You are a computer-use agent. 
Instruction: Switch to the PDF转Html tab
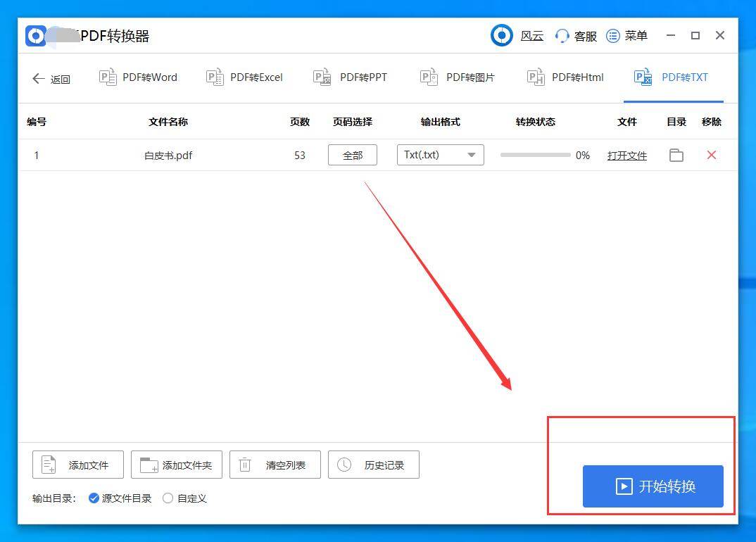(x=578, y=77)
